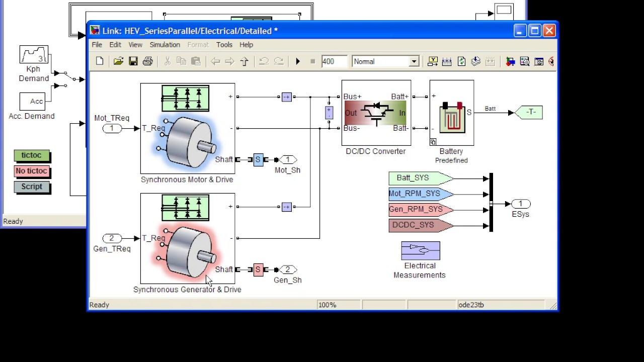Click the Cut scissors icon
Viewport: 644px width, 362px height.
click(167, 61)
